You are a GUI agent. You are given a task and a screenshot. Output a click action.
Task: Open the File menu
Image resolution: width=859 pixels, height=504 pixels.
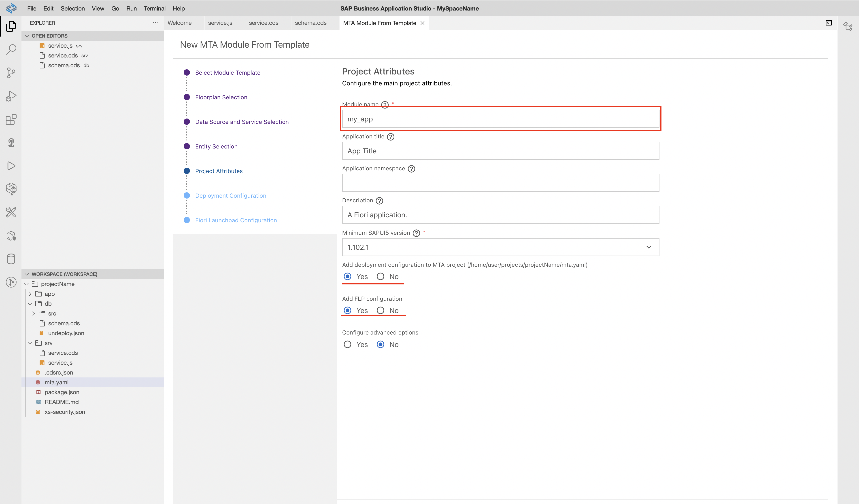coord(32,8)
